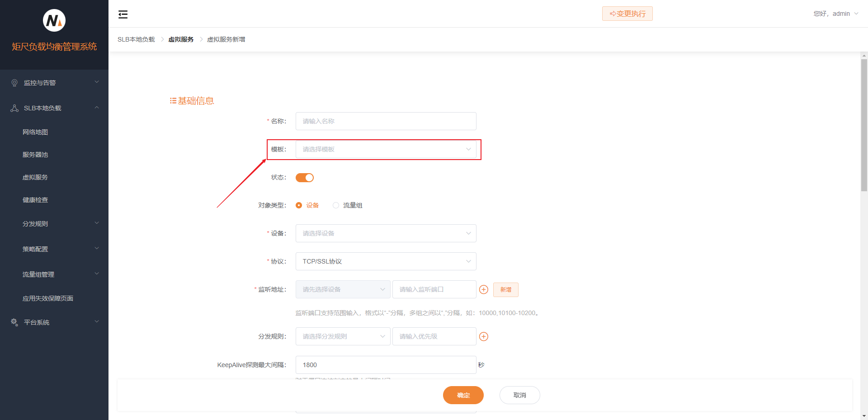Open 服务器池 in the sidebar
Viewport: 868px width, 420px height.
35,155
